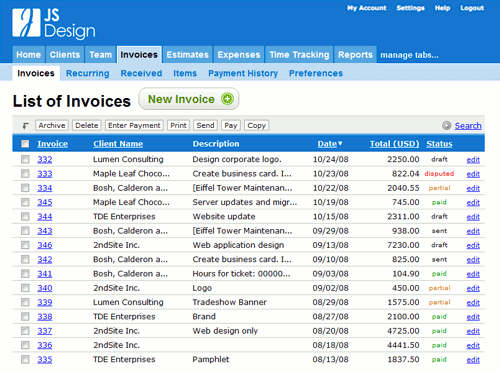Click the 7230.00 total amount
This screenshot has width=500, height=372.
click(403, 245)
